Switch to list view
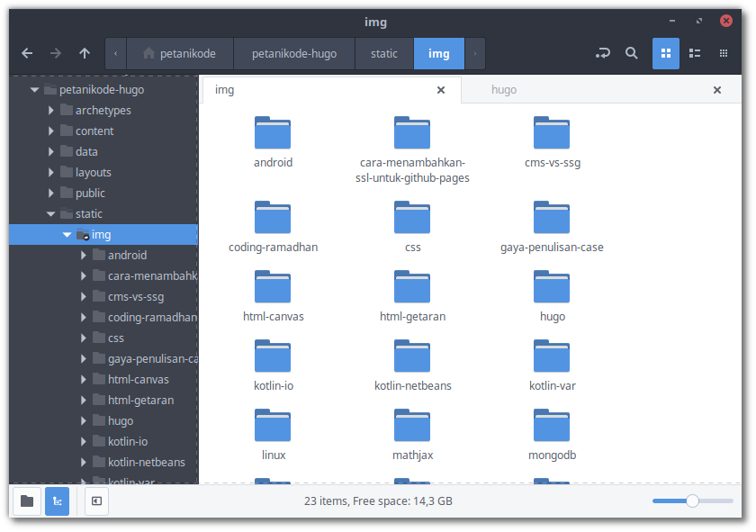The image size is (756, 532). [x=694, y=54]
